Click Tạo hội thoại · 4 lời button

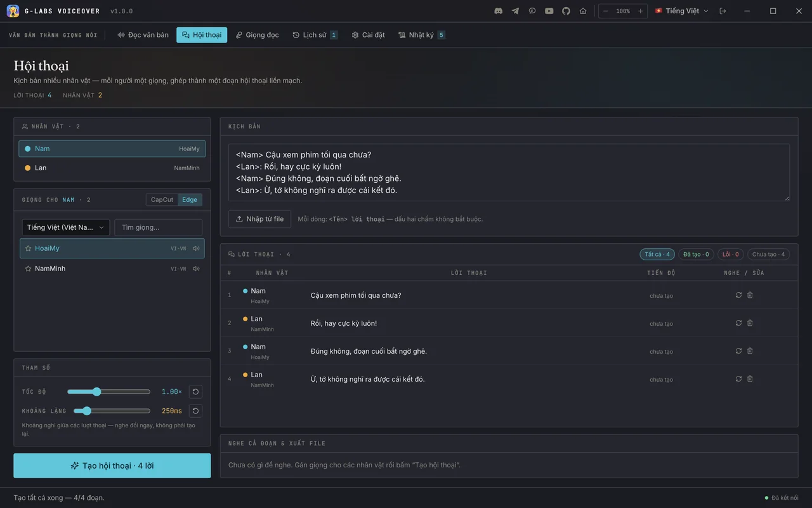click(112, 465)
